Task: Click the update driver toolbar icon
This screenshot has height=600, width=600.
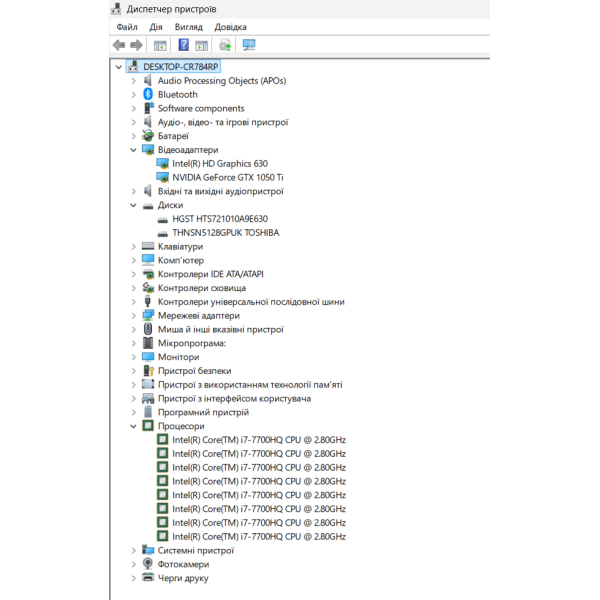Action: pos(225,46)
